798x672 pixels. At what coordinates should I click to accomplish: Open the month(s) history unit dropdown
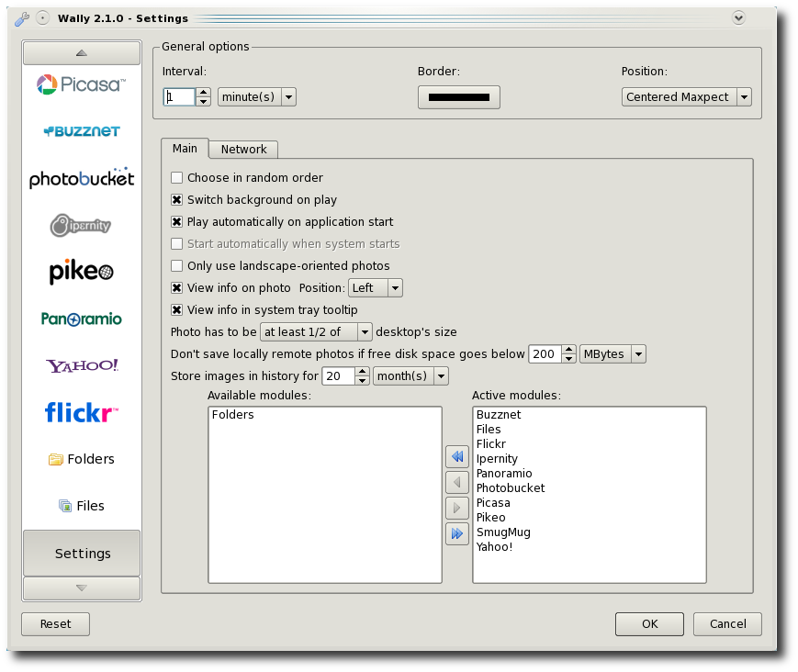(410, 375)
